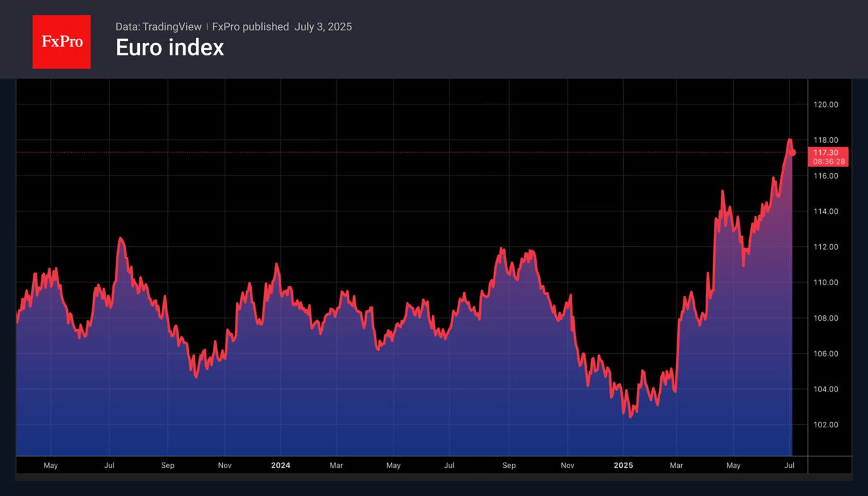This screenshot has height=496, width=868.
Task: Click the 120.00 price axis label
Action: (x=825, y=104)
